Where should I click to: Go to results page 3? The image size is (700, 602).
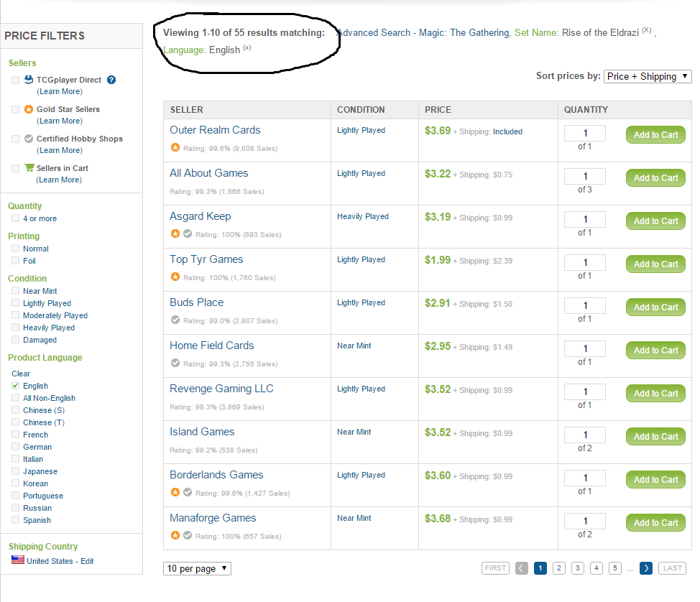click(578, 568)
